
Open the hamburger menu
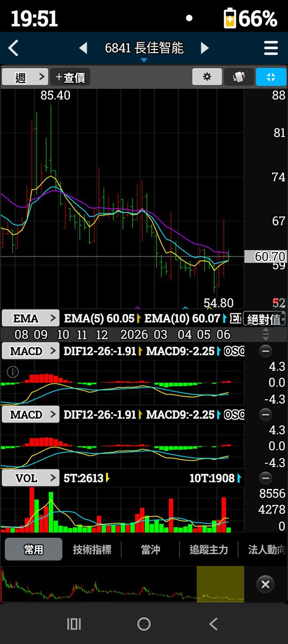click(x=271, y=48)
